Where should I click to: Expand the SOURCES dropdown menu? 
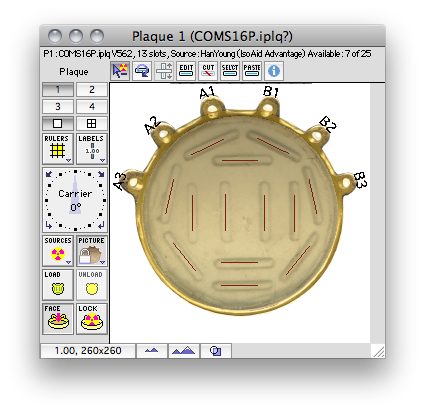click(x=58, y=251)
